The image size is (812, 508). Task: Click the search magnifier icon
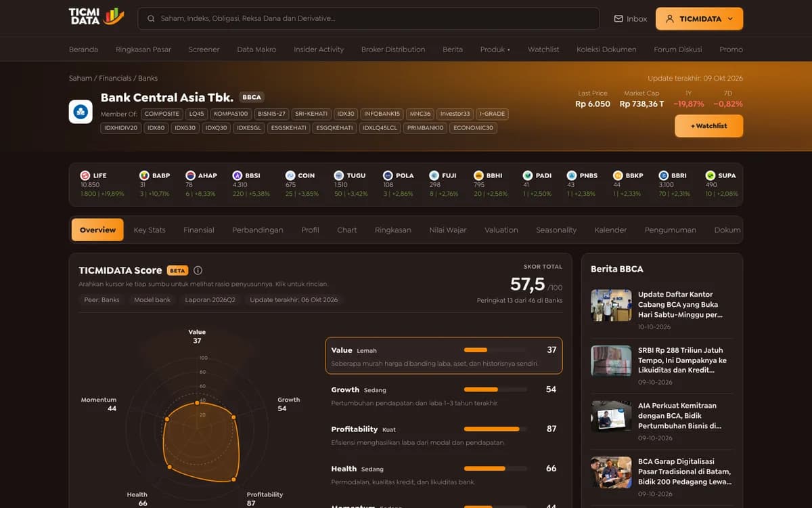tap(151, 19)
